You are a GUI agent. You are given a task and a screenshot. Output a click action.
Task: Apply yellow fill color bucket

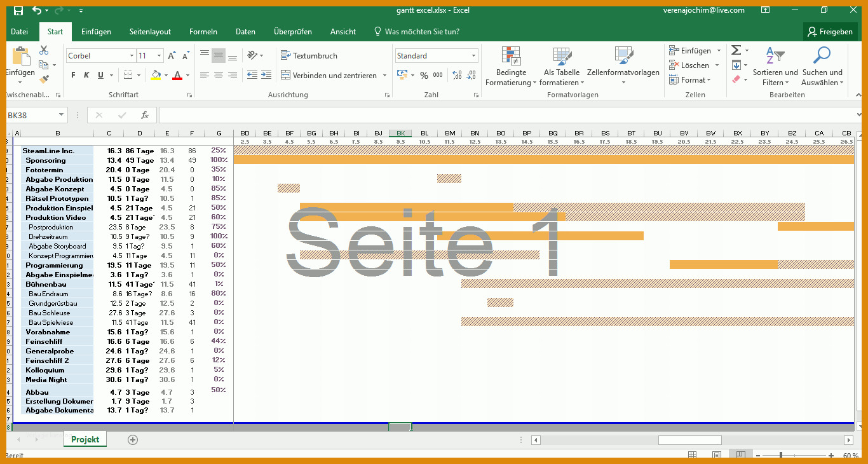[x=156, y=75]
